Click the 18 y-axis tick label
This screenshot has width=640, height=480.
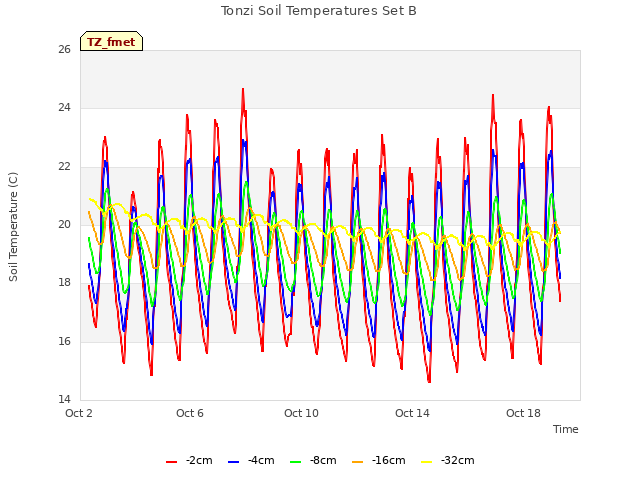click(x=64, y=282)
